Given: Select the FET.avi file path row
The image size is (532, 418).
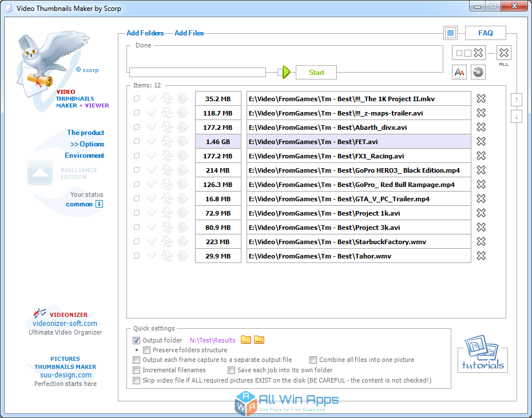Looking at the screenshot, I should pyautogui.click(x=359, y=141).
